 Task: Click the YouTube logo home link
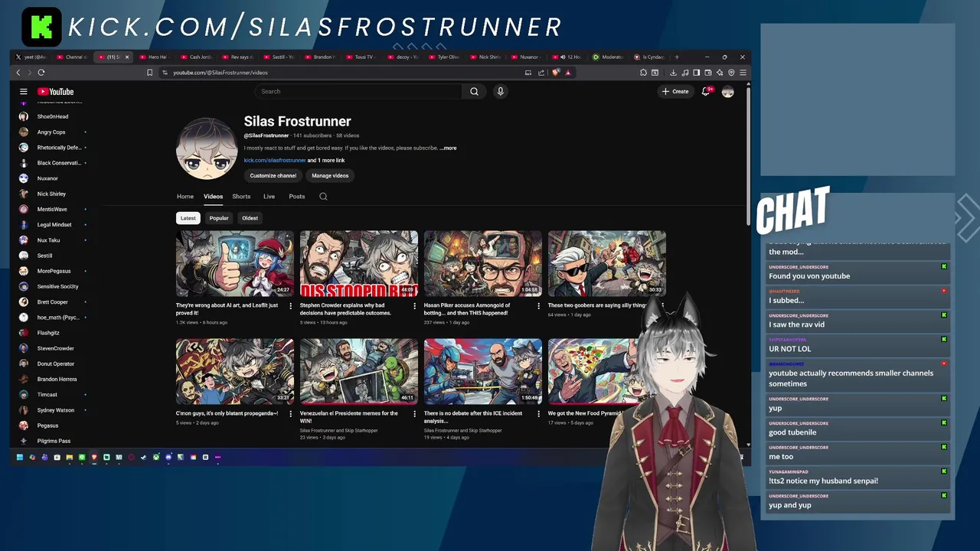(56, 92)
